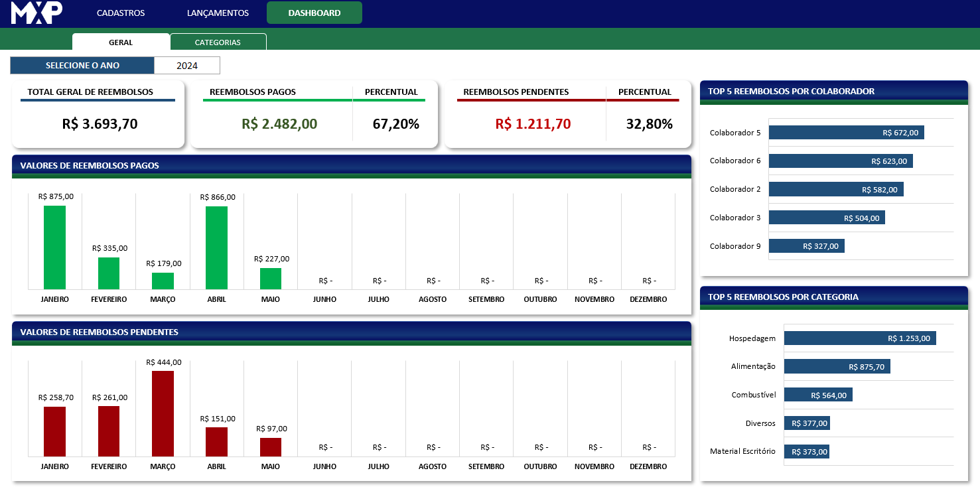980x489 pixels.
Task: Select the Material Escritório category bar
Action: click(806, 452)
